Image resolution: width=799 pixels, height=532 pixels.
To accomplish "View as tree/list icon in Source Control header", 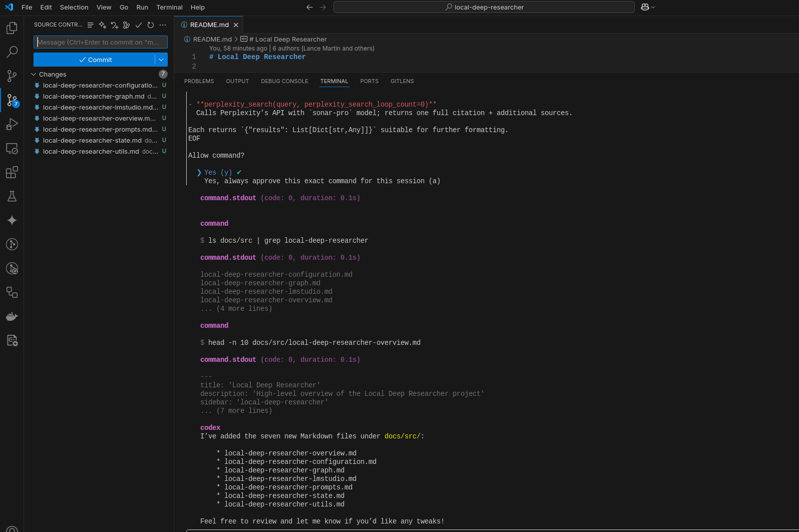I will pos(90,25).
